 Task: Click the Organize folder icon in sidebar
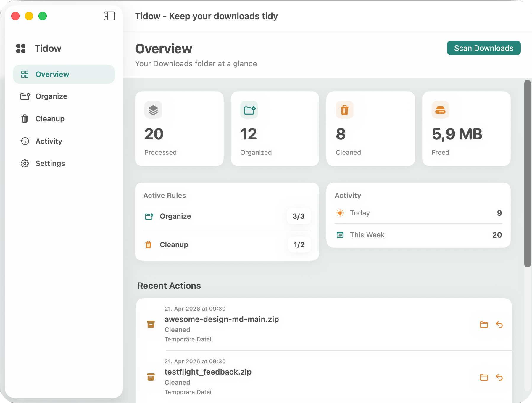pyautogui.click(x=25, y=96)
